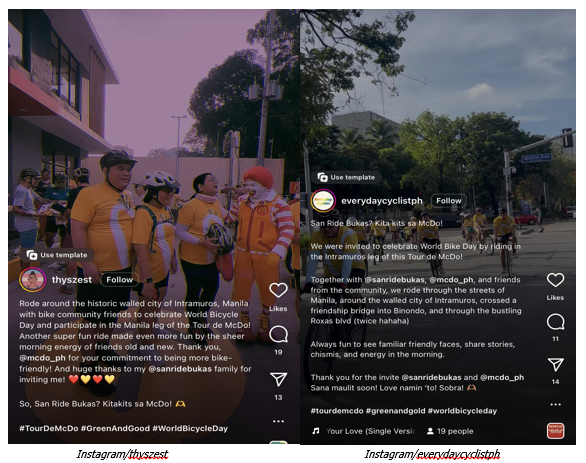The height and width of the screenshot is (463, 586).
Task: Tap Use template on everydaycyclistph reel
Action: [346, 177]
